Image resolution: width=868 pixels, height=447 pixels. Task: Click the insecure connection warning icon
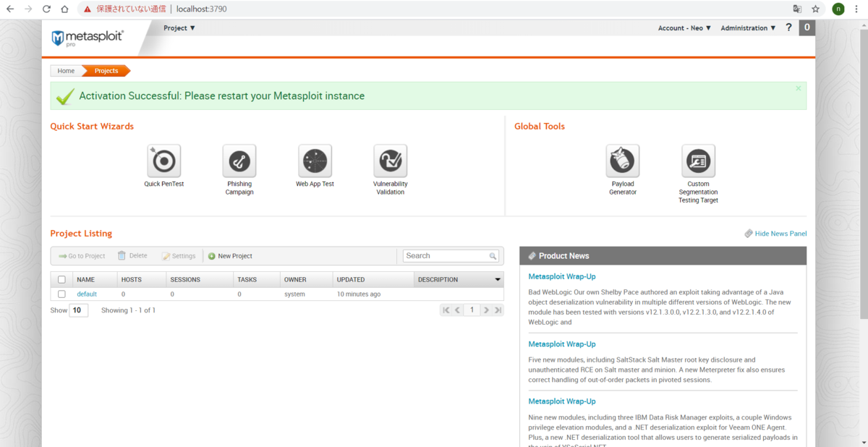tap(88, 9)
